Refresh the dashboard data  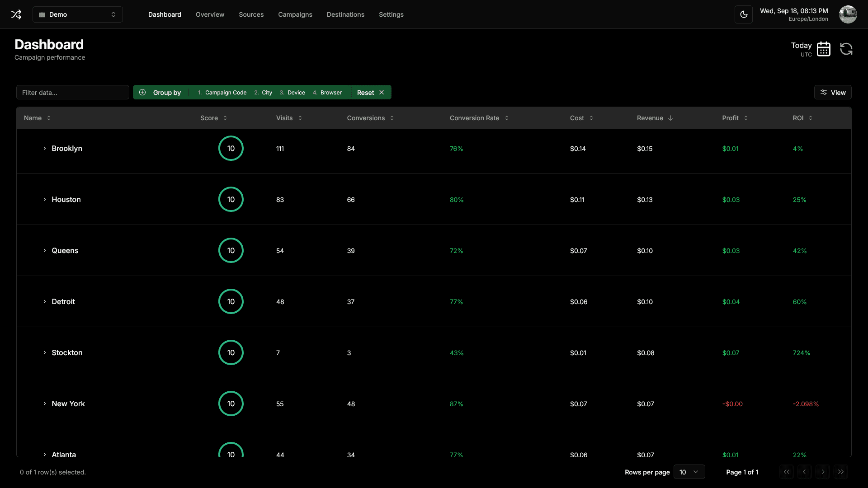click(x=846, y=49)
